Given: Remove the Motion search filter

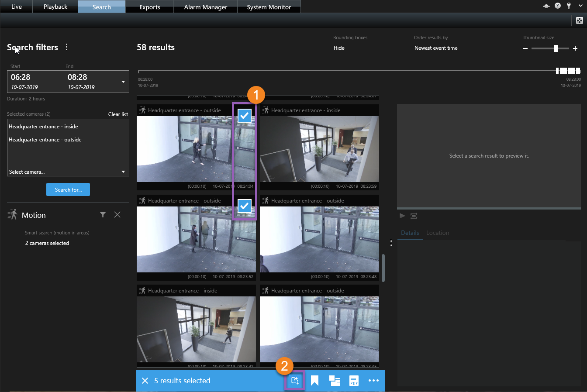Looking at the screenshot, I should [x=117, y=215].
